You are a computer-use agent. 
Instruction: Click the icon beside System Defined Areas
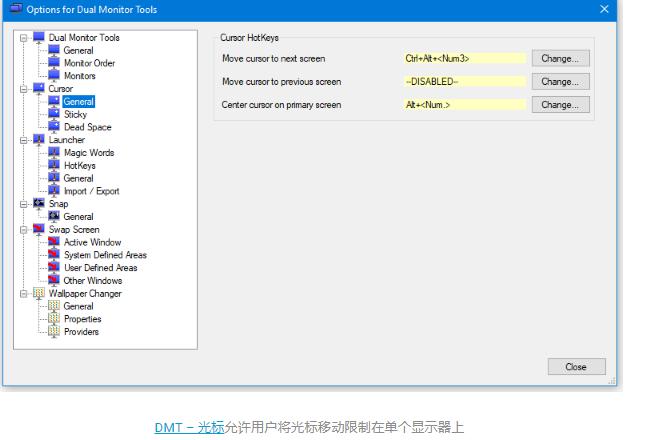(54, 255)
